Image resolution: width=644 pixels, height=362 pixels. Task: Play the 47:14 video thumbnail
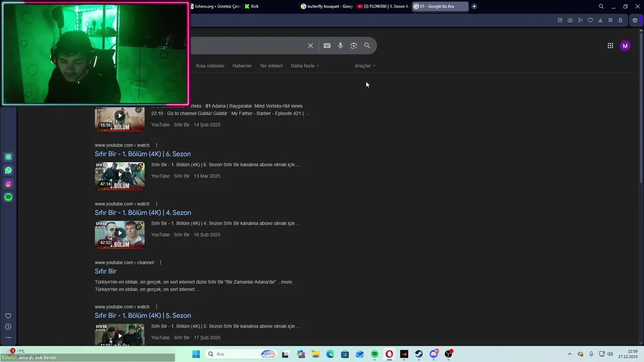coord(120,176)
